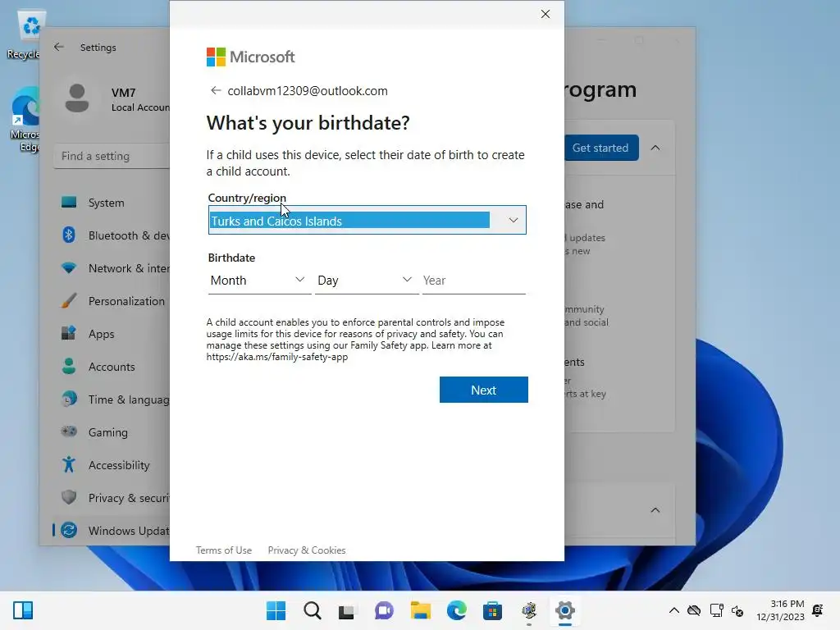Click the network status tray icon

[716, 610]
